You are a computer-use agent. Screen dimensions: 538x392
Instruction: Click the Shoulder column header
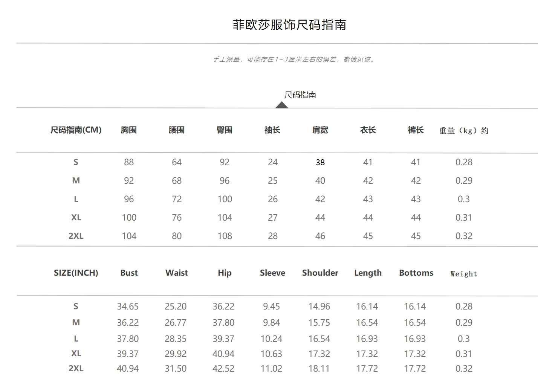320,273
